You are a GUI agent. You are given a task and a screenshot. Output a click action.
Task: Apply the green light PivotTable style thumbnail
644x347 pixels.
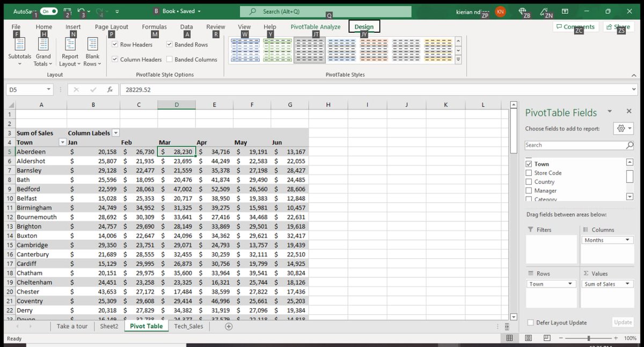click(x=276, y=50)
